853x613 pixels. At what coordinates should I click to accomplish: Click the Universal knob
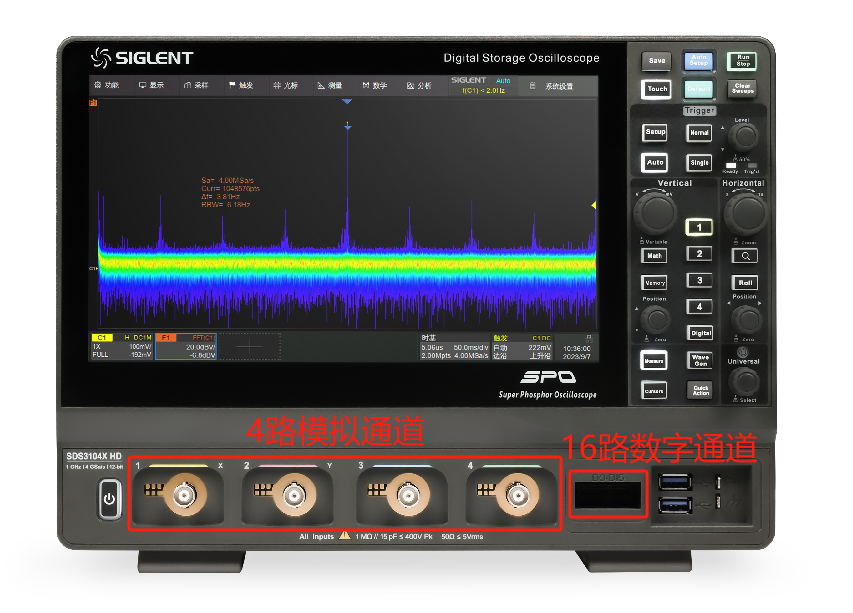(x=744, y=382)
